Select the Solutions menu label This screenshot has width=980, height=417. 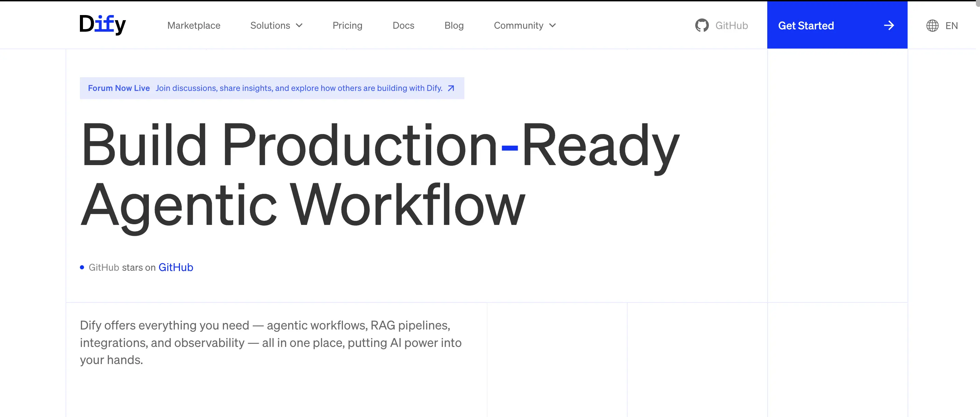pos(270,26)
